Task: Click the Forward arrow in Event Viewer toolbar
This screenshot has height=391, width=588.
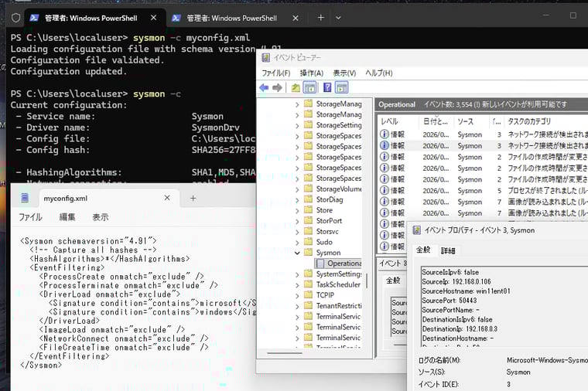Action: click(277, 87)
